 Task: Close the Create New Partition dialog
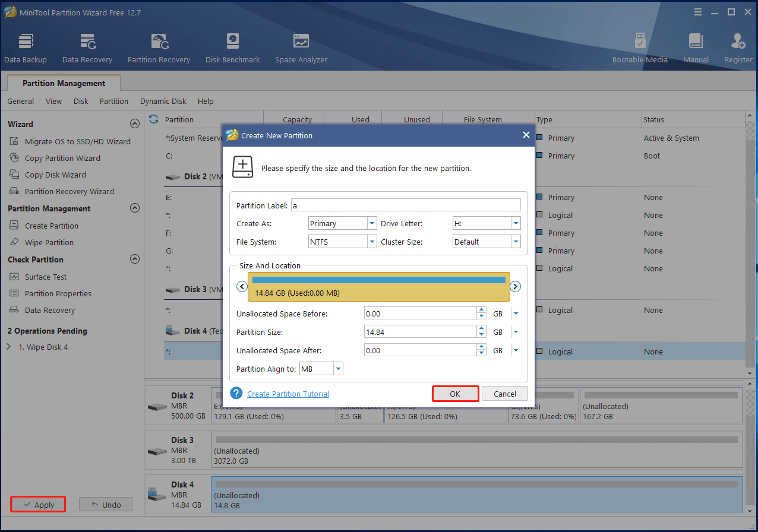click(x=526, y=135)
